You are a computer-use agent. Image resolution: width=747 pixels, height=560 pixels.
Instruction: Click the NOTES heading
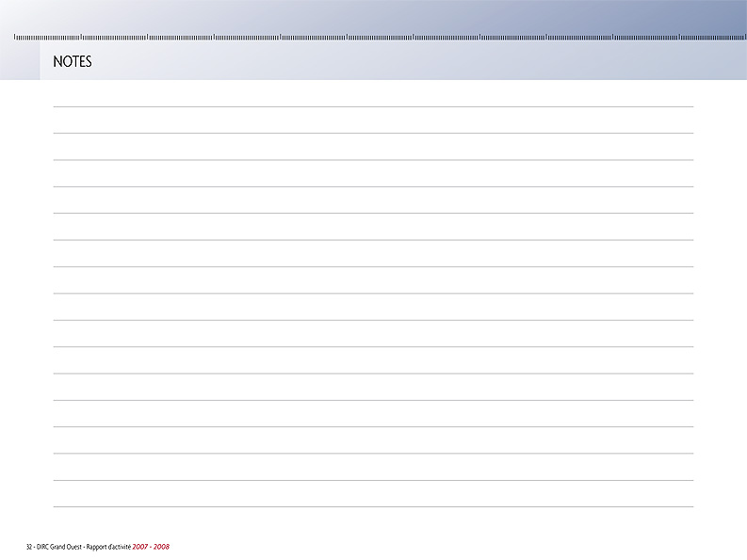point(73,61)
